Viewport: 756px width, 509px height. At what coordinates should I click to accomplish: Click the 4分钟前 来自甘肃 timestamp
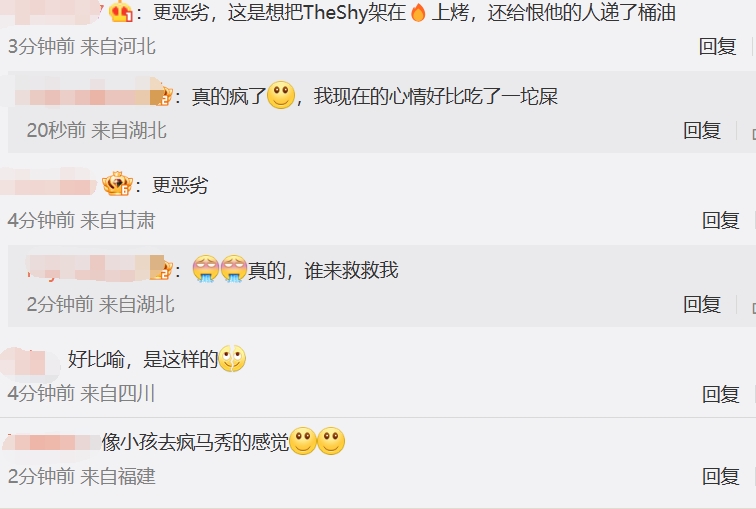click(81, 220)
